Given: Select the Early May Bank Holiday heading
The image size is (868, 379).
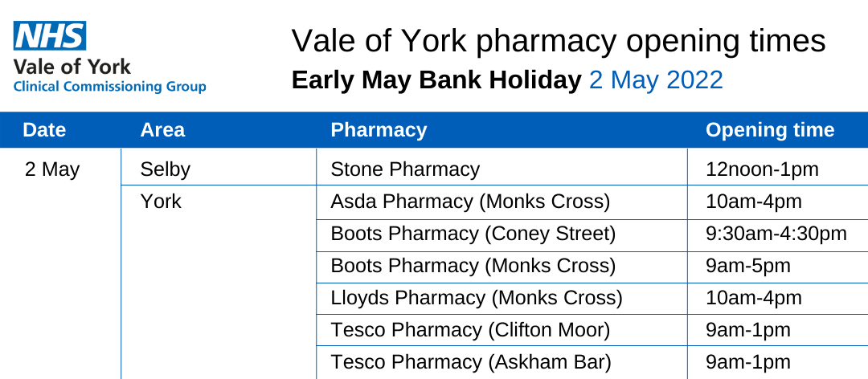Looking at the screenshot, I should (x=436, y=80).
